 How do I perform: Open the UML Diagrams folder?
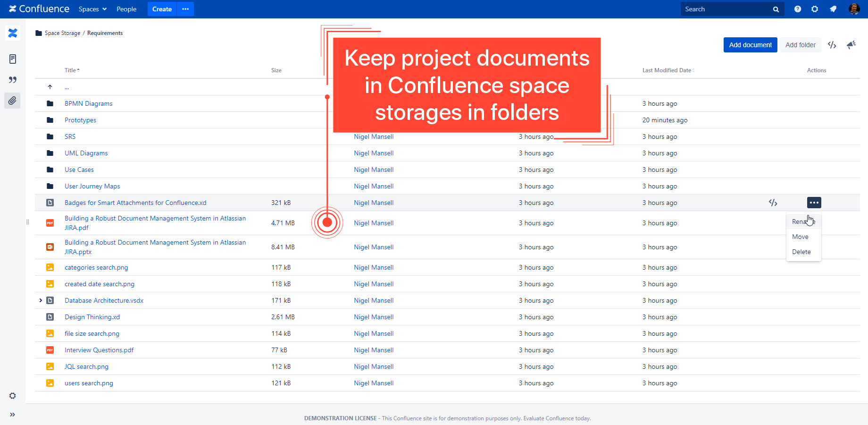(86, 153)
